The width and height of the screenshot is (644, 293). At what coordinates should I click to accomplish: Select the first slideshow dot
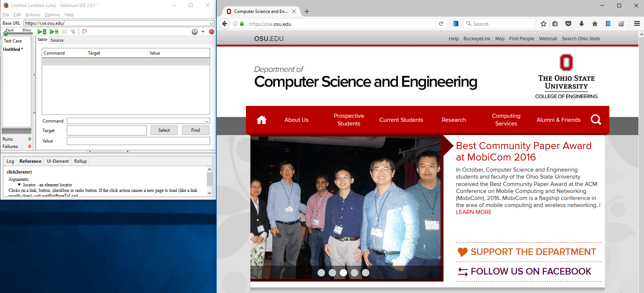321,273
